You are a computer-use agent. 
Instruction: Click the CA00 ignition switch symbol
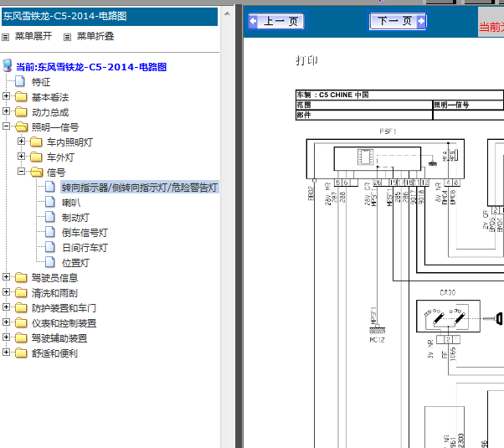point(448,317)
